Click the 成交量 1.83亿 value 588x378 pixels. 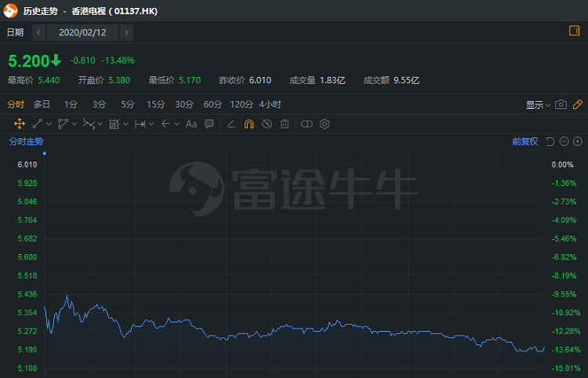(332, 80)
